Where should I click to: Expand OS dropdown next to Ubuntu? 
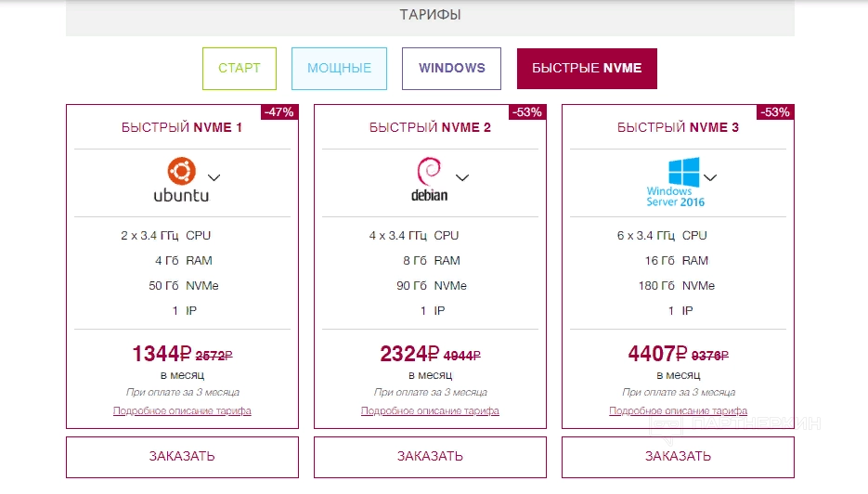pyautogui.click(x=214, y=177)
